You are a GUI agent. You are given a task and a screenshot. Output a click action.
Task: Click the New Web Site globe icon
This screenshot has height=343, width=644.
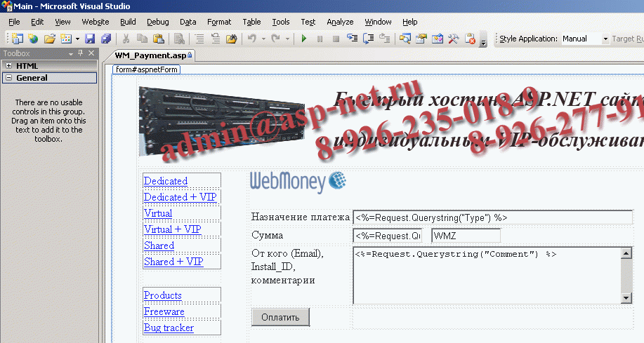click(33, 39)
